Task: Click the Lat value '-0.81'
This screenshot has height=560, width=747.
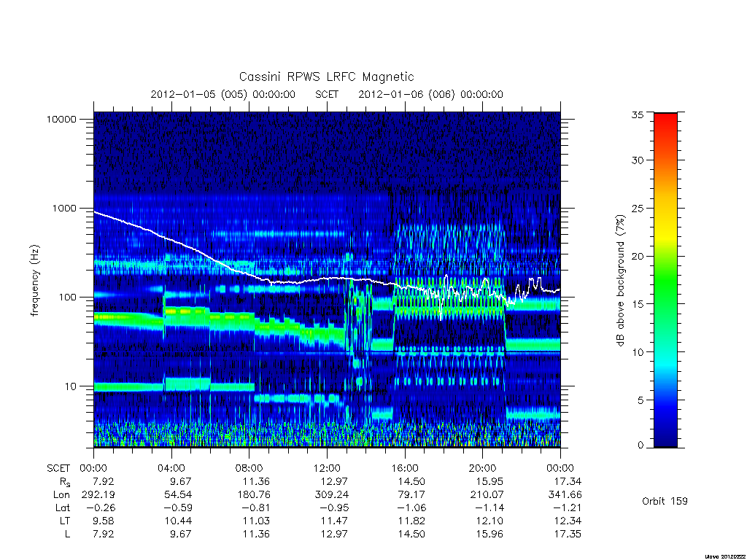Action: (x=256, y=507)
